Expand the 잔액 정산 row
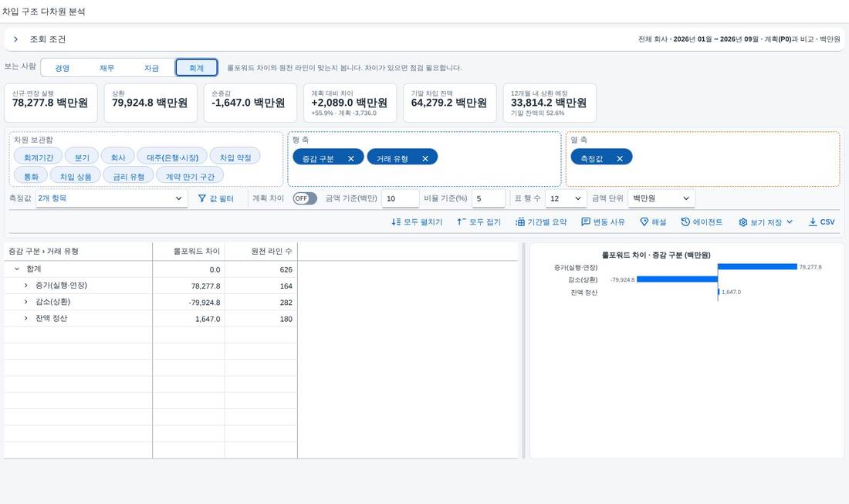The width and height of the screenshot is (849, 504). point(25,318)
